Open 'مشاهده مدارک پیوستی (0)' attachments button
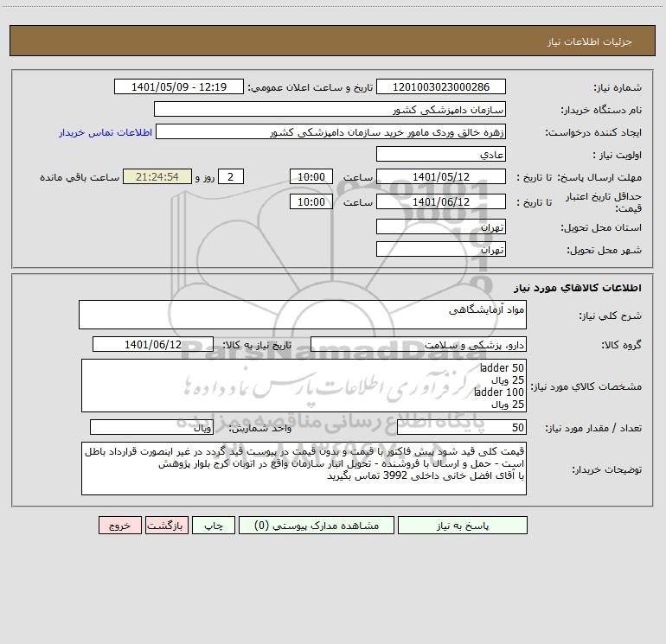 point(317,525)
